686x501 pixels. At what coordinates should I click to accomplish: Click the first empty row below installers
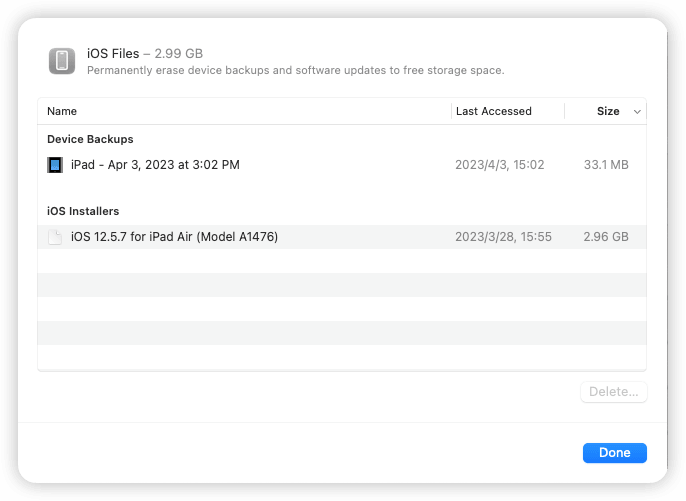tap(342, 261)
